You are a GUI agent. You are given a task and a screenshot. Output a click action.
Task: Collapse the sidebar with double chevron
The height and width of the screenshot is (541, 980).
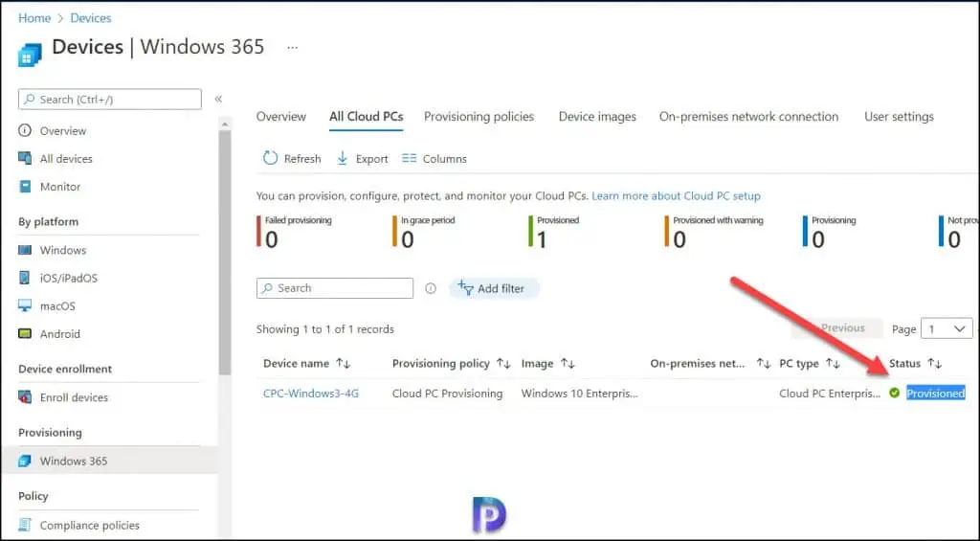tap(218, 99)
